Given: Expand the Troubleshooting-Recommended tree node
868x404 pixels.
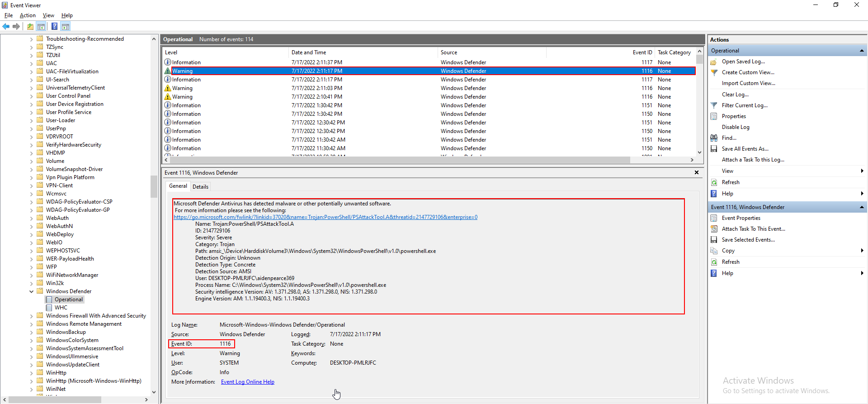Looking at the screenshot, I should (x=31, y=39).
